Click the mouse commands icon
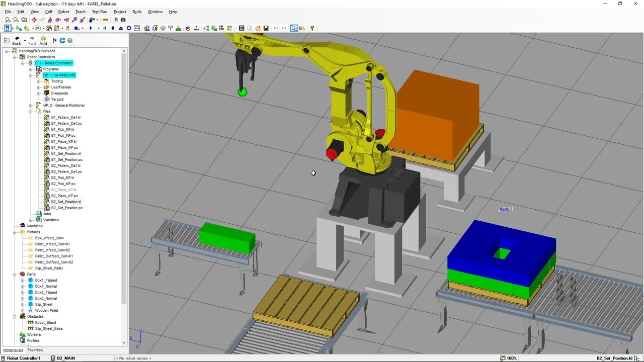Screen dimensions: 644x362 click(116, 20)
